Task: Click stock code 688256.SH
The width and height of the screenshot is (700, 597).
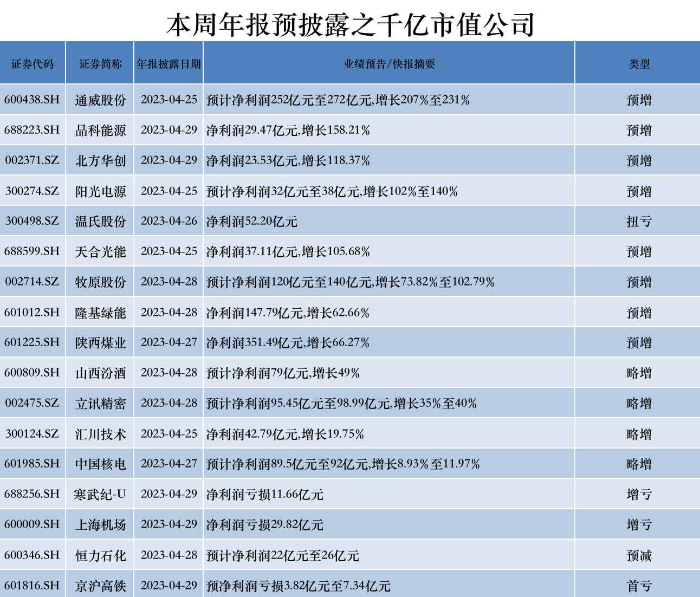Action: coord(32,494)
